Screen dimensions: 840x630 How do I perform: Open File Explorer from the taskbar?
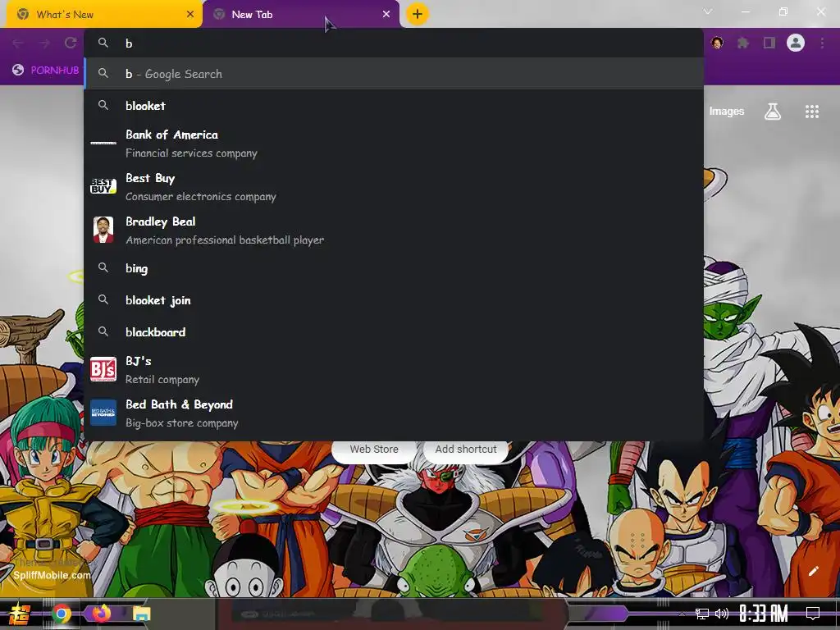(142, 614)
